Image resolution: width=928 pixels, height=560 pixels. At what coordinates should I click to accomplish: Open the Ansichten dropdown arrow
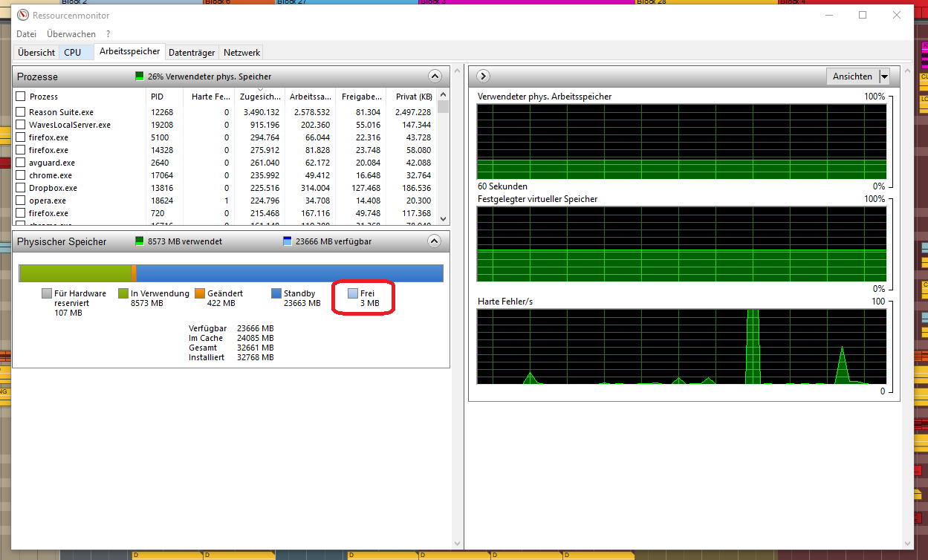(x=883, y=76)
